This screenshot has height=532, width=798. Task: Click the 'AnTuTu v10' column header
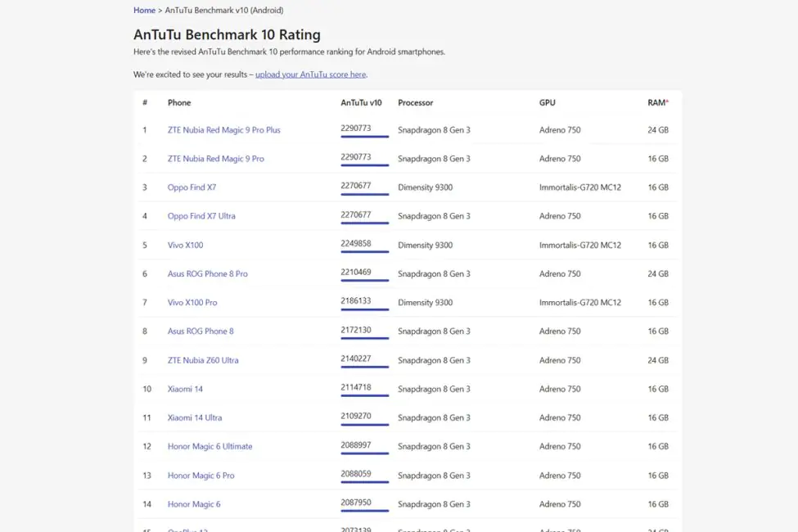(361, 103)
